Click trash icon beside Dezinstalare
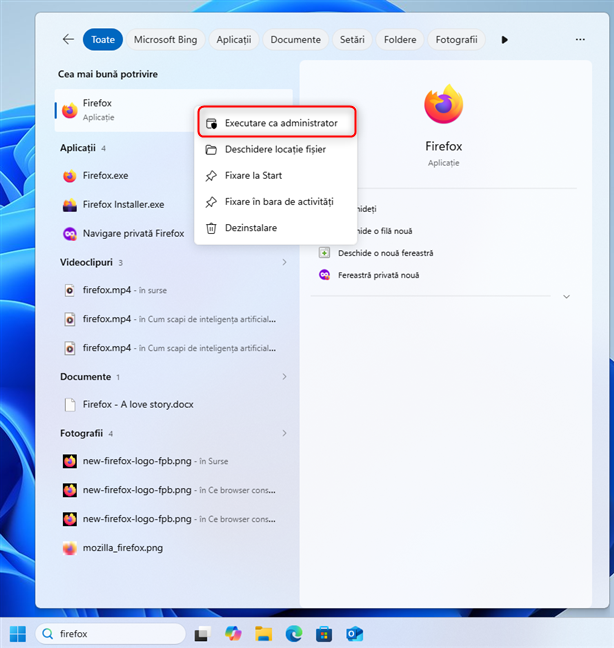This screenshot has width=614, height=648. click(211, 228)
